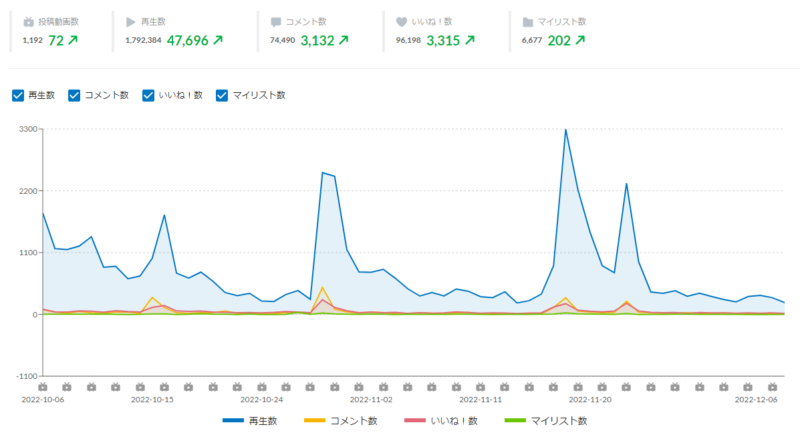Click the speech bubble icon beside コメント数
800x441 pixels.
tap(276, 22)
